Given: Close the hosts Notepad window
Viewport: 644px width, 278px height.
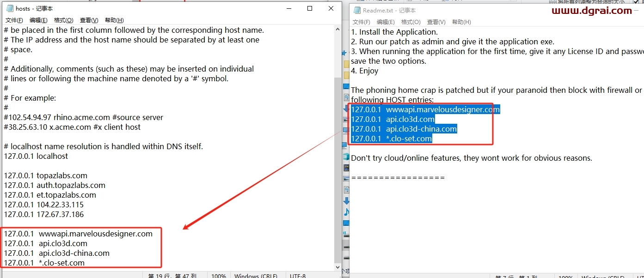Looking at the screenshot, I should pyautogui.click(x=331, y=8).
